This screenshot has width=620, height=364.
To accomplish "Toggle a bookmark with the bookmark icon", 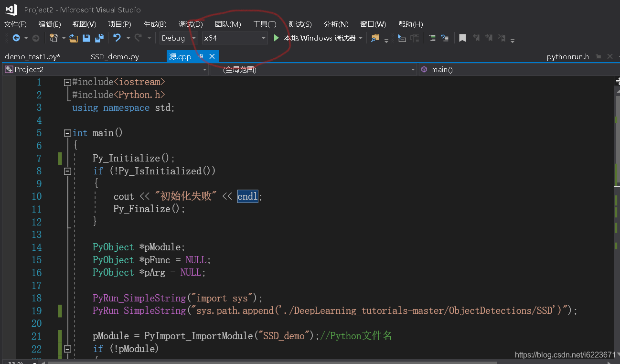I will pos(462,38).
